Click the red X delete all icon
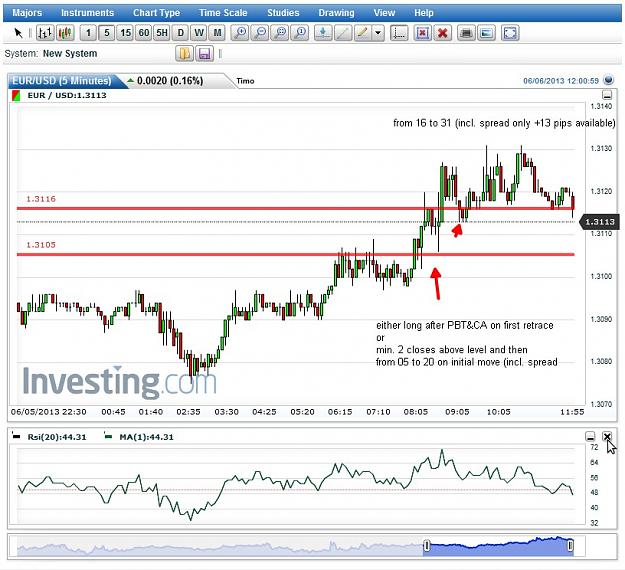 coord(442,33)
